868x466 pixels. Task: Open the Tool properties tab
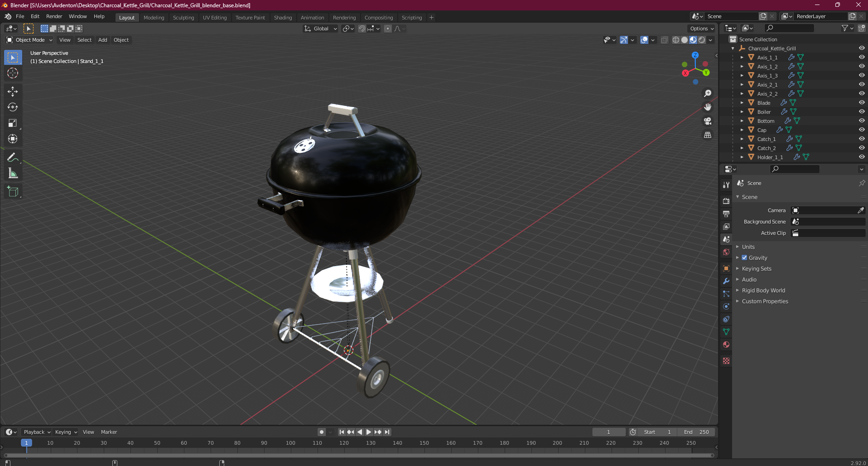pyautogui.click(x=726, y=185)
